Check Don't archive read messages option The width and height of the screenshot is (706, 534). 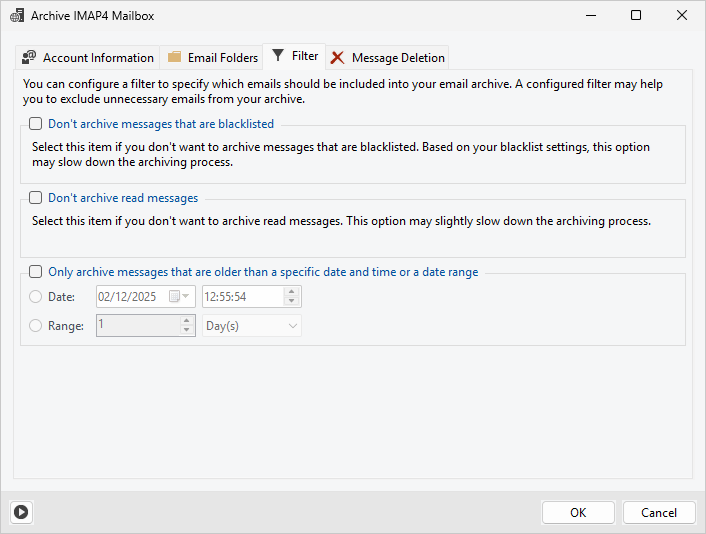[36, 198]
